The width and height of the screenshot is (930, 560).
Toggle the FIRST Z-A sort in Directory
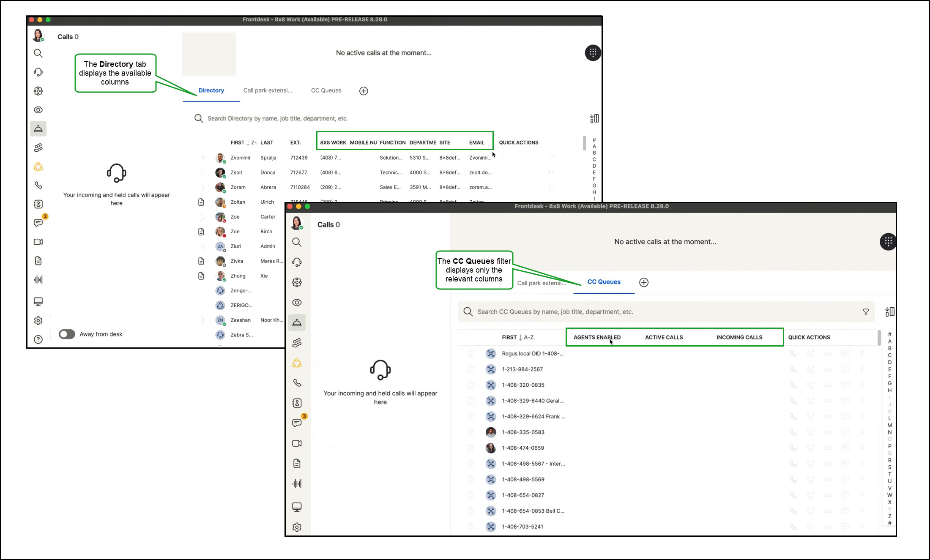point(243,142)
